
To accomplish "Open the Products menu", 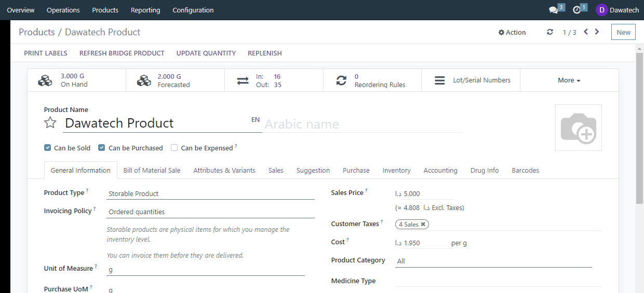I will coord(105,10).
